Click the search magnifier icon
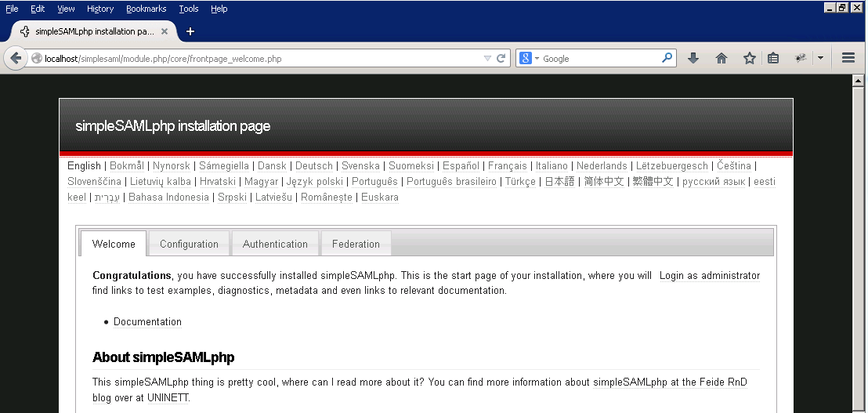This screenshot has height=413, width=868. coord(667,57)
